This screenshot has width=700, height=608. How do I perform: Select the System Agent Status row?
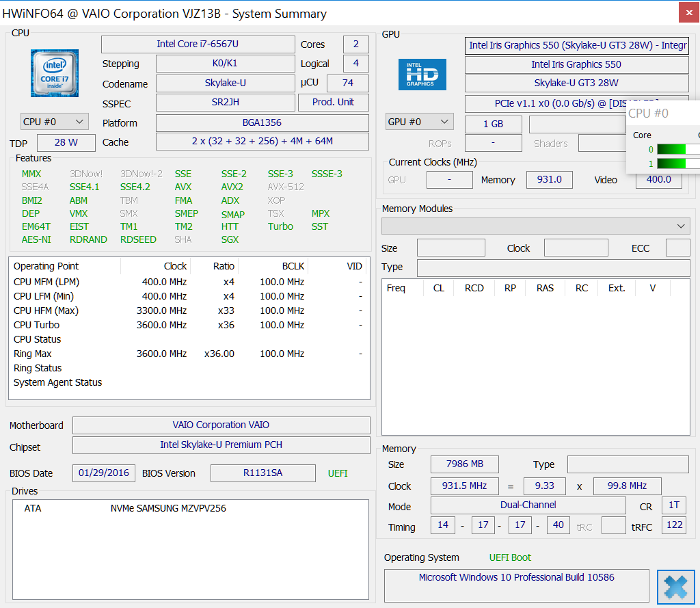click(x=189, y=382)
